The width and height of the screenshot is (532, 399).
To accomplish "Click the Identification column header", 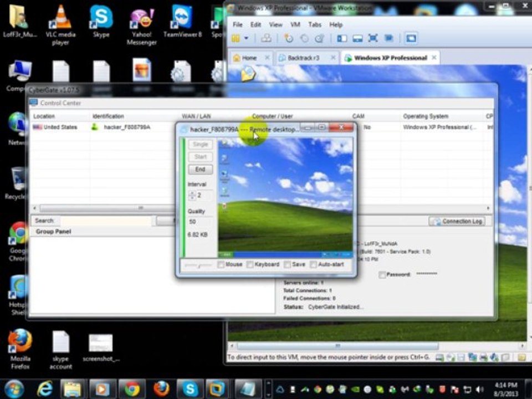I will point(108,116).
